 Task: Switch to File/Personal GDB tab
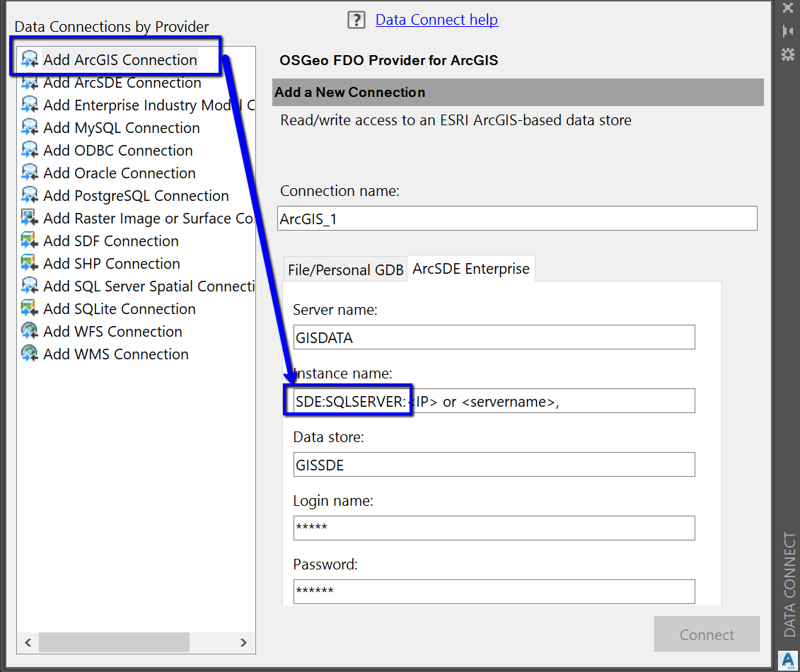(x=345, y=270)
